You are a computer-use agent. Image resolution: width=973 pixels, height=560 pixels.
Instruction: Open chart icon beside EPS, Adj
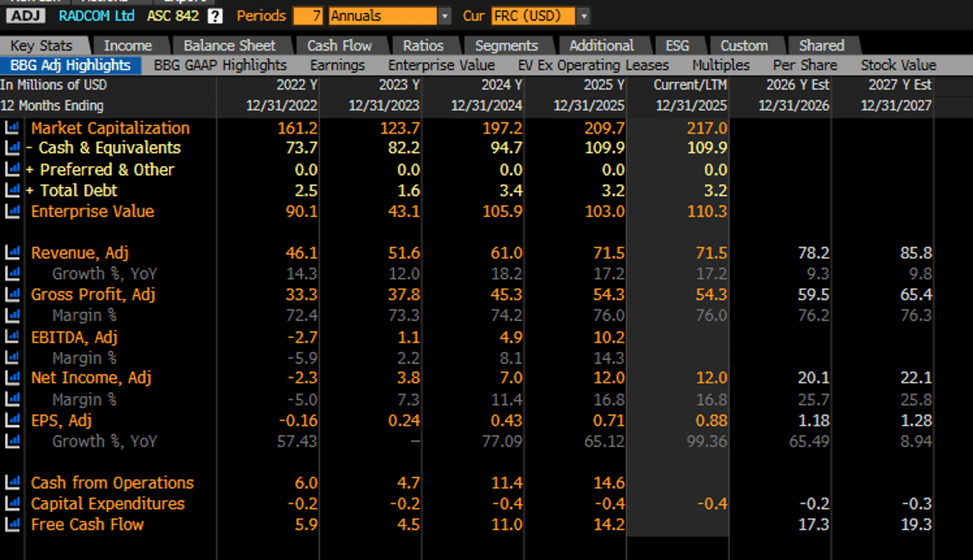[x=12, y=421]
